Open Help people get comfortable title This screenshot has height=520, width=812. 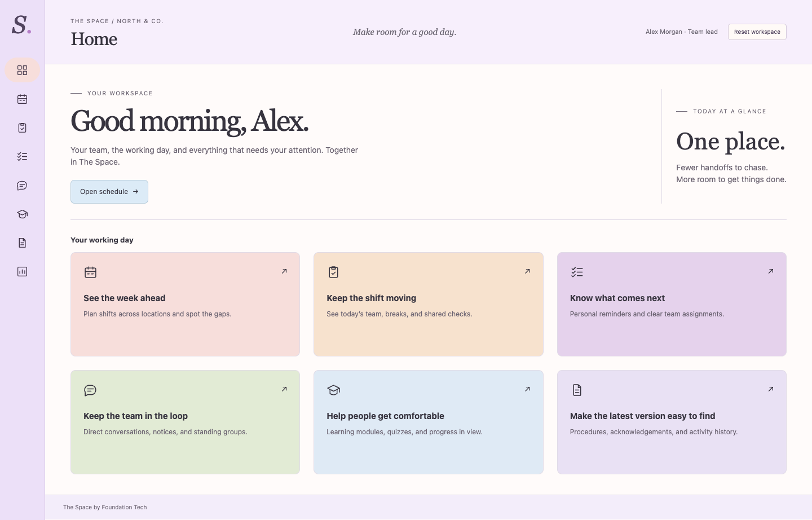(385, 416)
